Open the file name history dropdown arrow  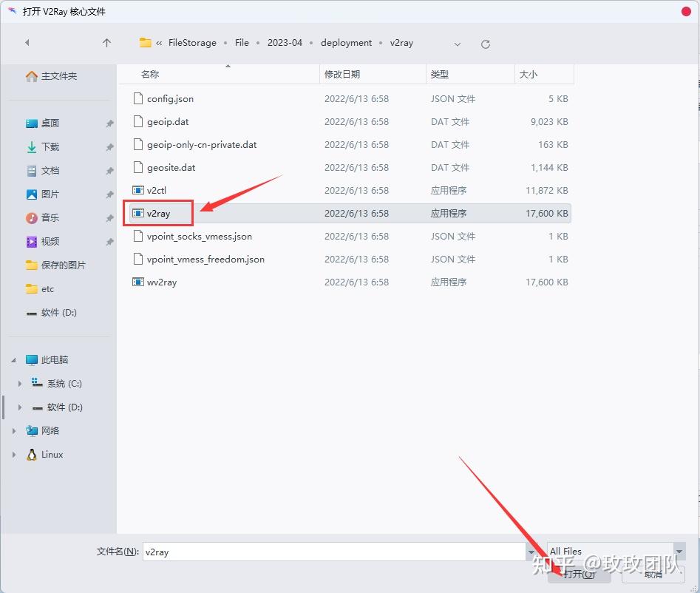click(x=531, y=552)
